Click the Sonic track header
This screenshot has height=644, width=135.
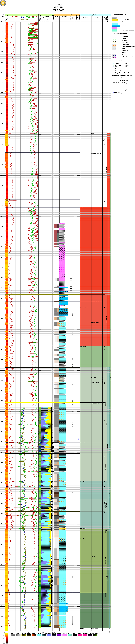click(x=33, y=15)
